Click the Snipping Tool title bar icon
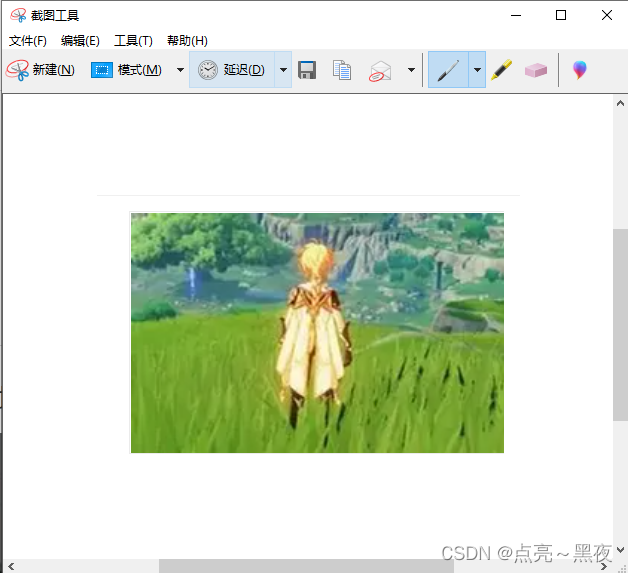 point(18,15)
